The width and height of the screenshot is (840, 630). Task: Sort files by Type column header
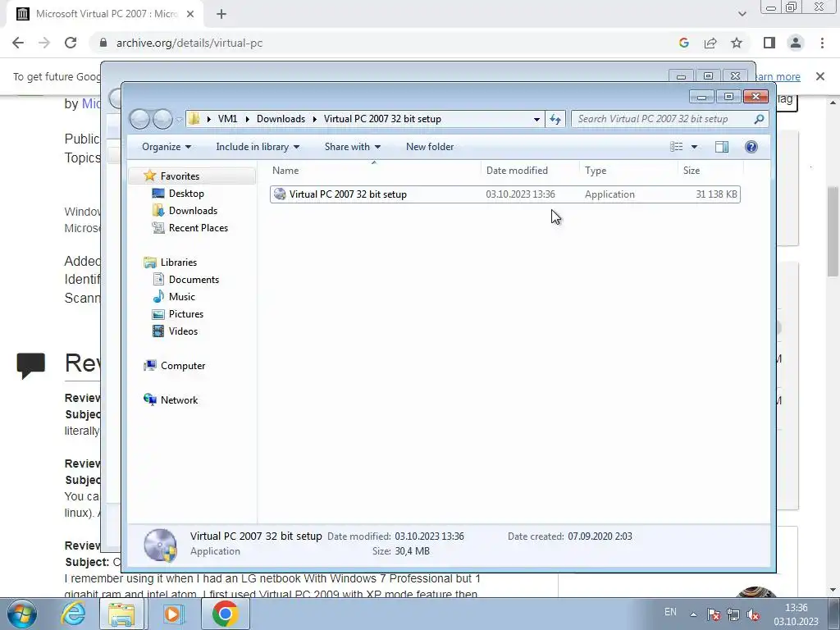[x=628, y=171]
